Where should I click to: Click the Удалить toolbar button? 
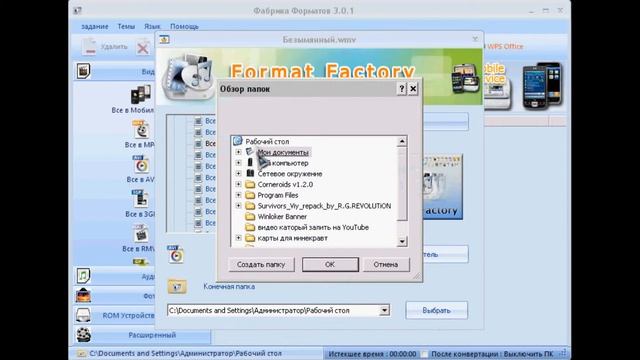pos(104,47)
